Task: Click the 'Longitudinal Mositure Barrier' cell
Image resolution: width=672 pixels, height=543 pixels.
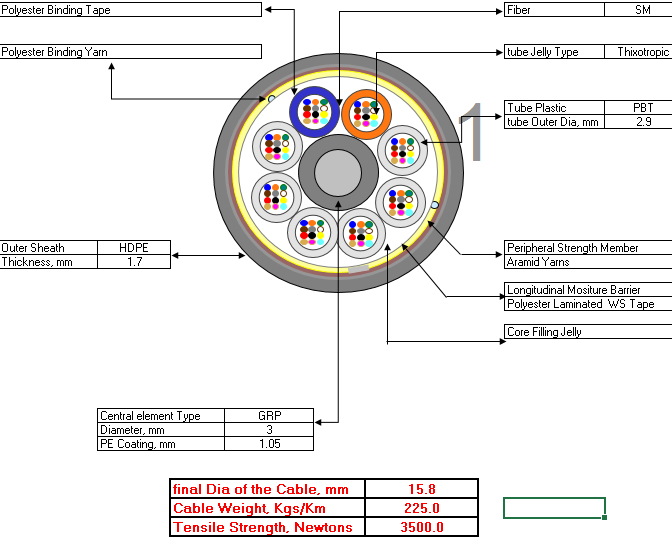Action: (x=588, y=290)
